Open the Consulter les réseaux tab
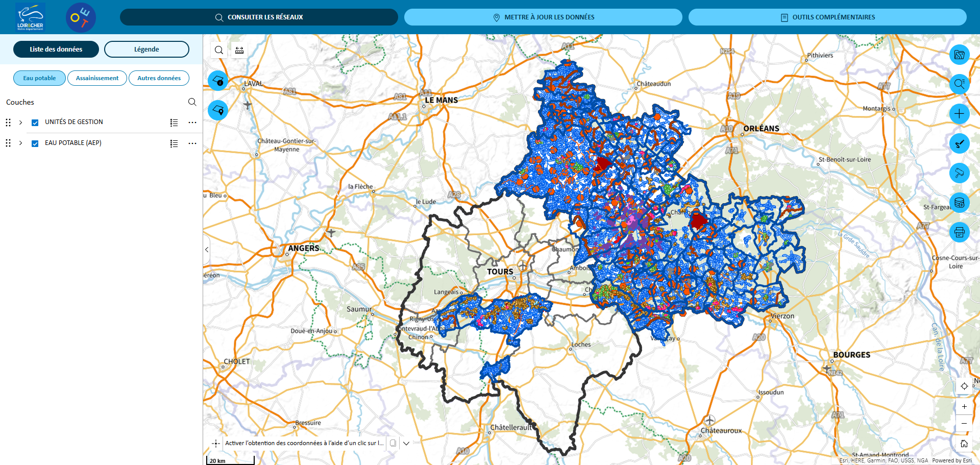 tap(259, 17)
